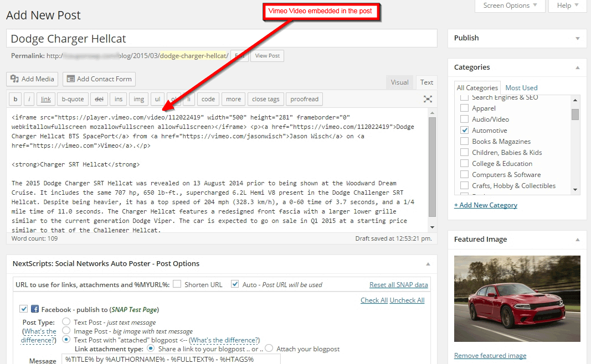Click the Facebook icon in Post Options

(x=35, y=309)
